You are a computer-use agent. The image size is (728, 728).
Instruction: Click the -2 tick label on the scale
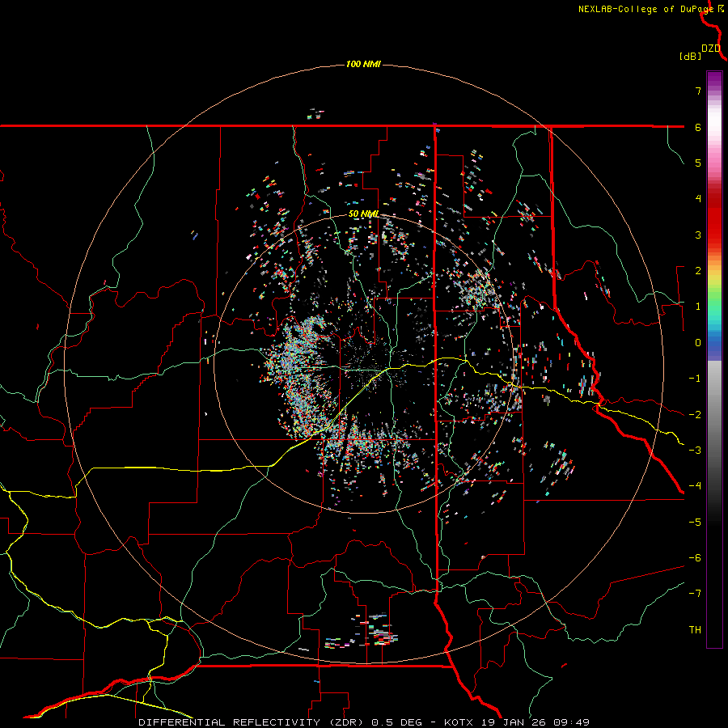click(x=695, y=415)
